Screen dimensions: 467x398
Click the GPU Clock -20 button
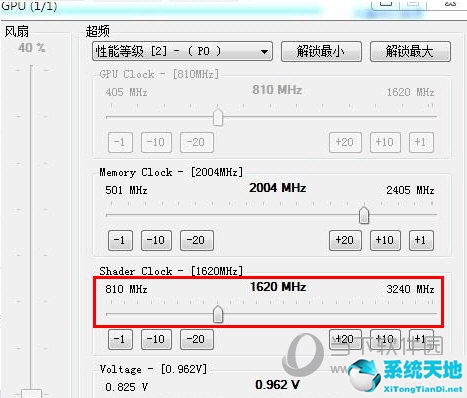[196, 142]
